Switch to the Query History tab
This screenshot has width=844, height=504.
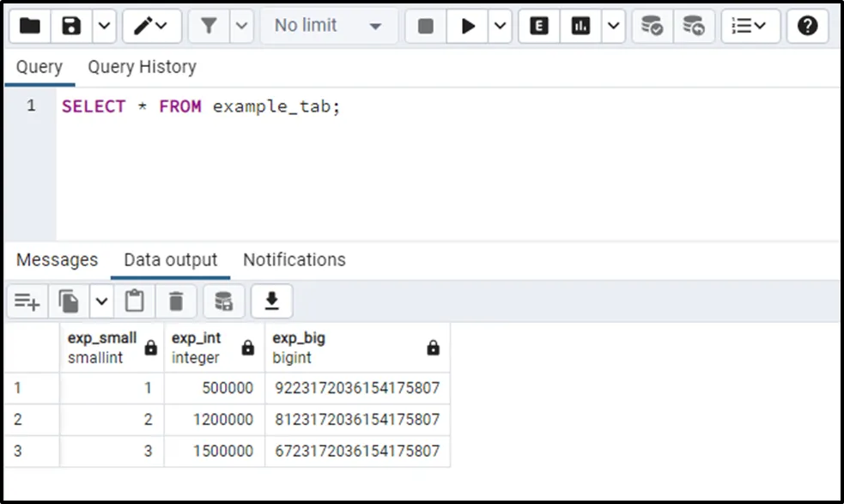pos(142,67)
